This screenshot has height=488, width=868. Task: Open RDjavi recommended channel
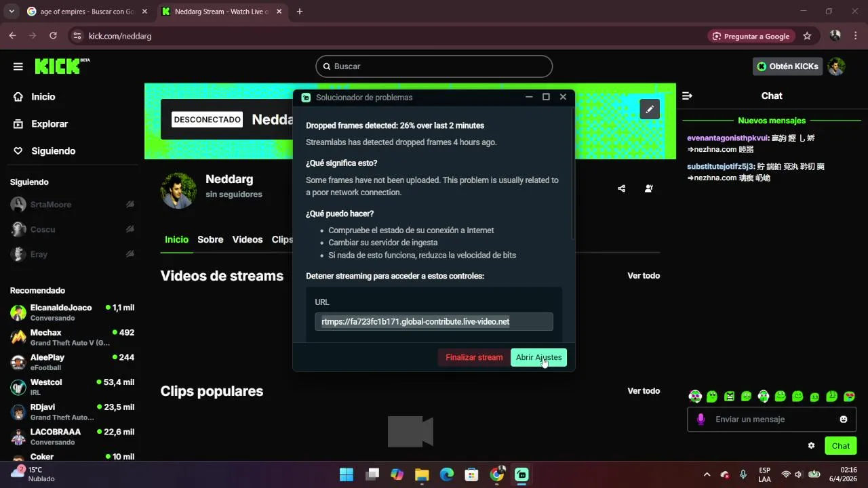point(73,412)
